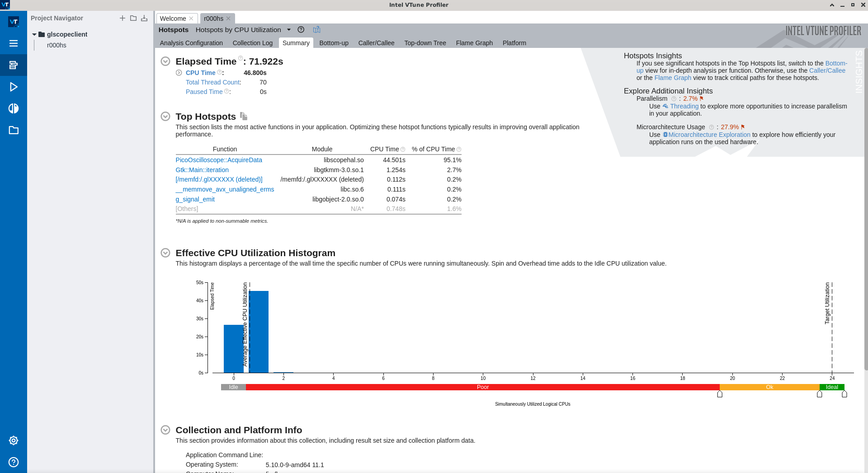Copy Top Hotspots table to clipboard

pos(244,116)
